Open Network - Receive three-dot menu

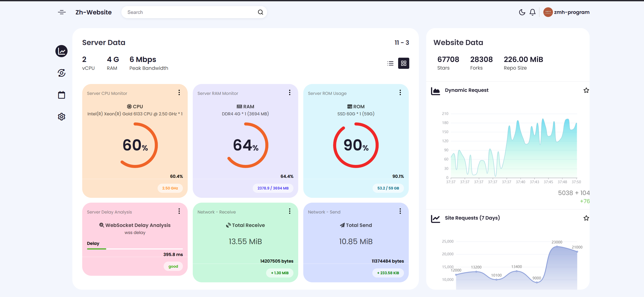pos(290,211)
